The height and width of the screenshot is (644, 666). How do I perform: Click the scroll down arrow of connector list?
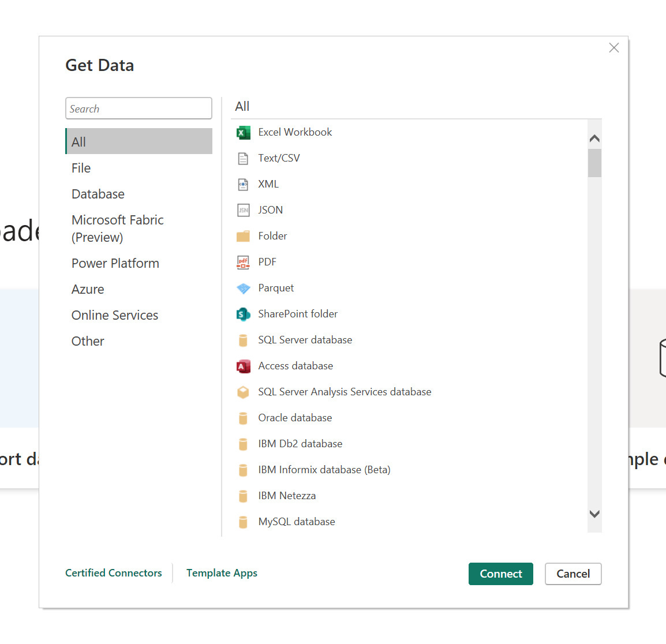(594, 514)
